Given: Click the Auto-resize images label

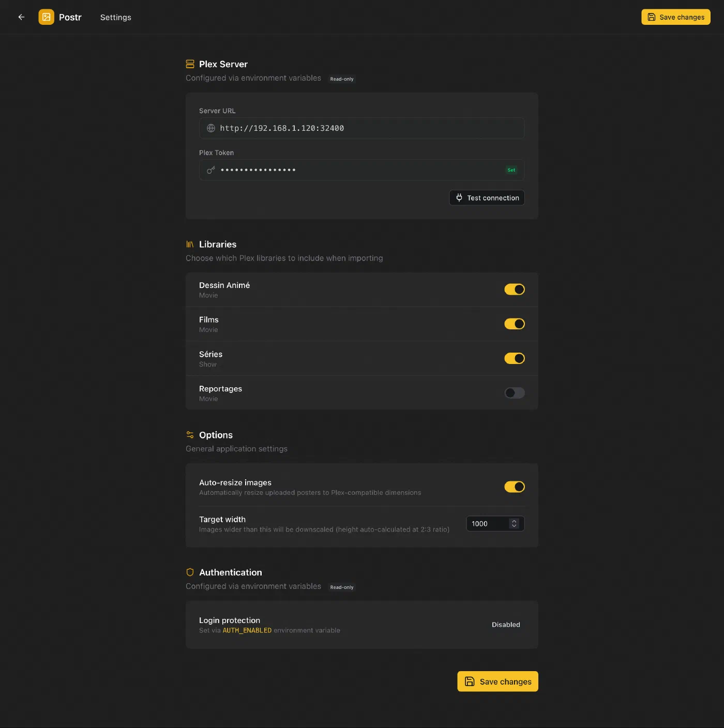Looking at the screenshot, I should point(235,482).
